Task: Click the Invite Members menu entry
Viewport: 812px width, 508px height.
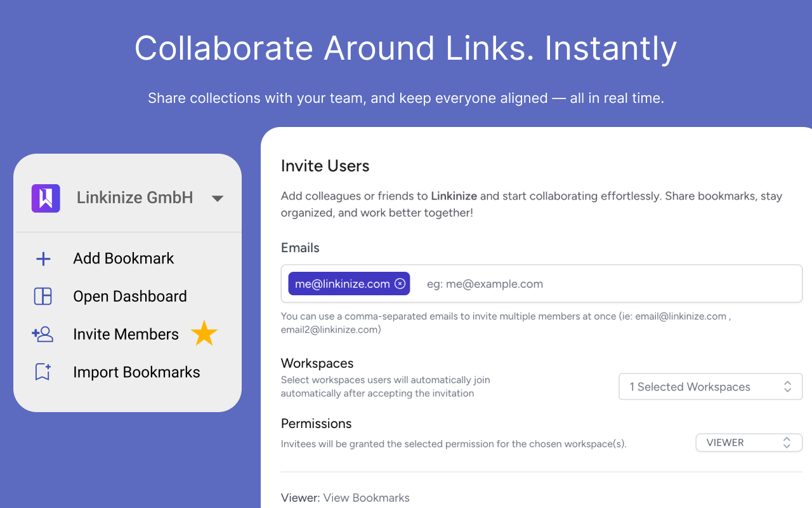Action: click(x=126, y=334)
